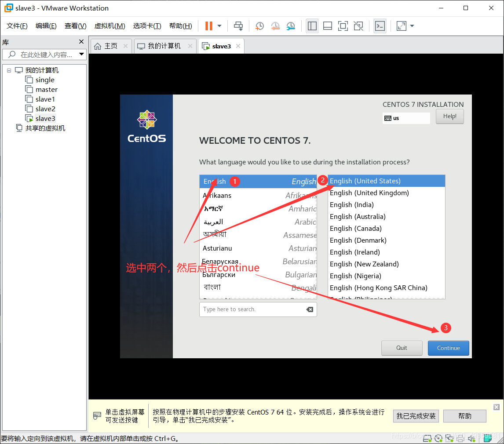
Task: Choose English (United States) locale
Action: click(x=387, y=181)
